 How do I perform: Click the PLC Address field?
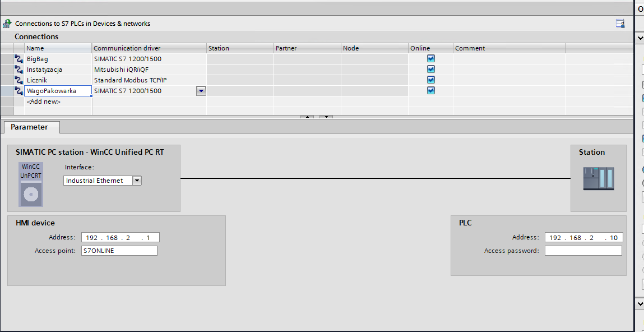click(x=583, y=237)
